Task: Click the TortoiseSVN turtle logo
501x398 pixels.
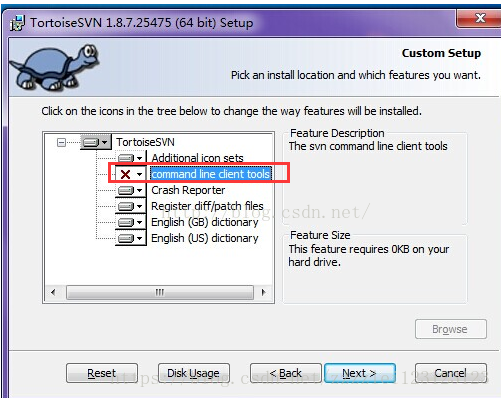Action: (55, 68)
